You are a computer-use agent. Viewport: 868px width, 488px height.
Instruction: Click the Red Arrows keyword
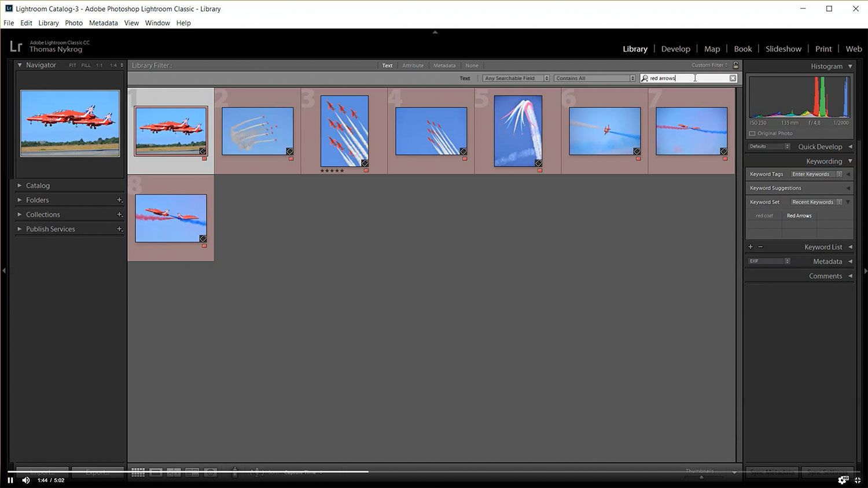point(799,216)
